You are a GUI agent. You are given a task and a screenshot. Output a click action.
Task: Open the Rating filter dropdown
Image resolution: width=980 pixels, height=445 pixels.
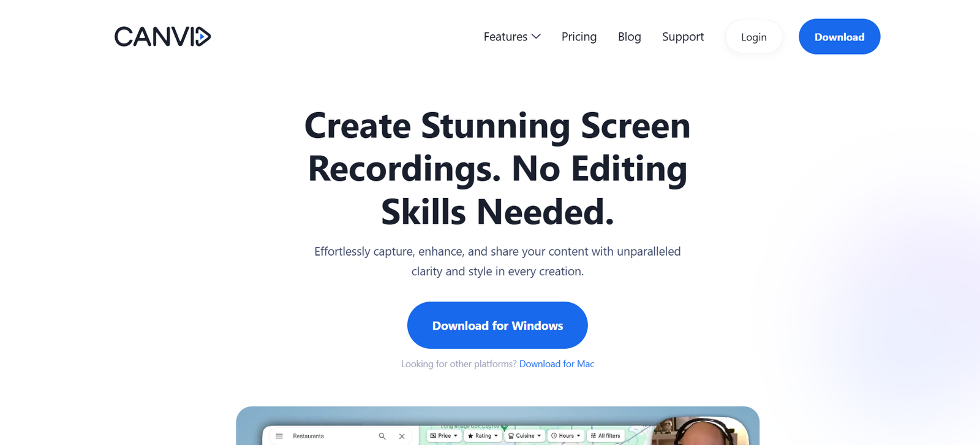click(x=483, y=436)
